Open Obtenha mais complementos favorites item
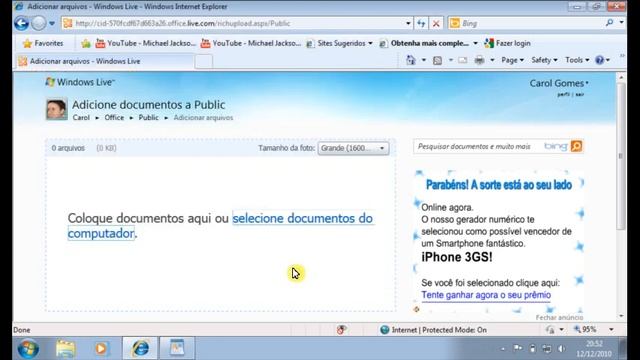Image resolution: width=640 pixels, height=360 pixels. [429, 43]
